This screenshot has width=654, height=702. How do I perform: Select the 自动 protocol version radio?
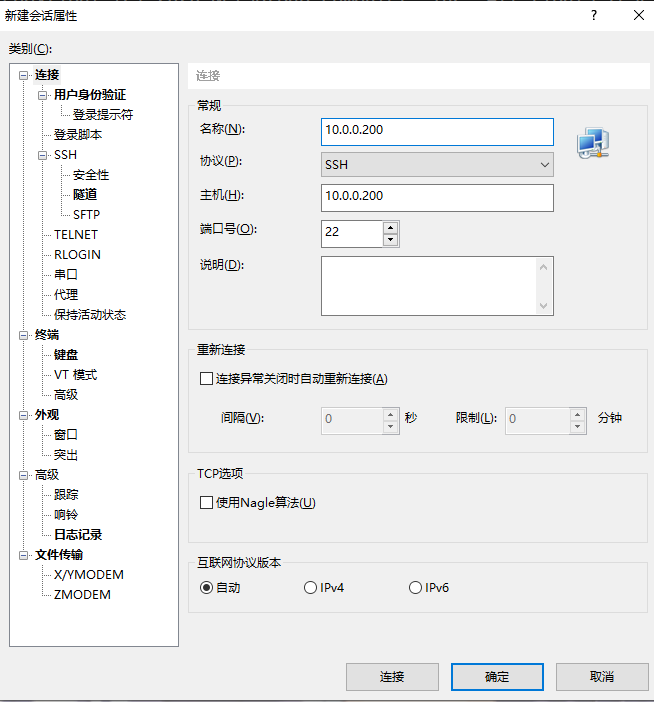click(x=206, y=587)
